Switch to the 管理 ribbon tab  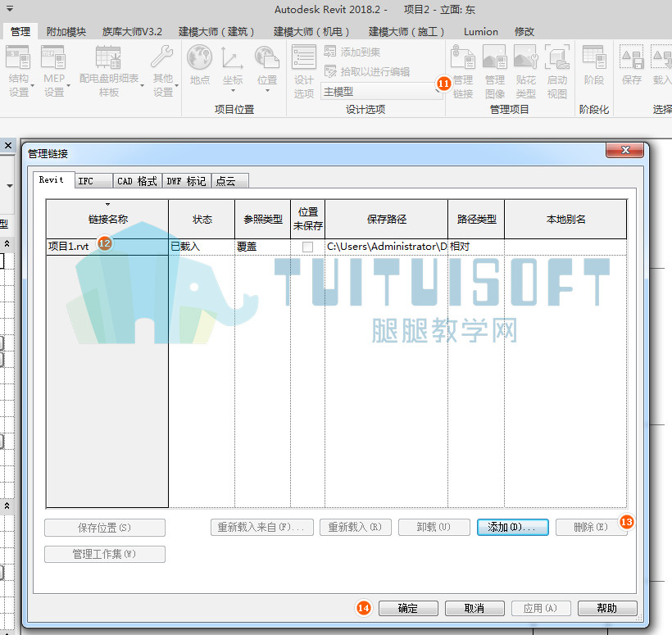point(20,32)
